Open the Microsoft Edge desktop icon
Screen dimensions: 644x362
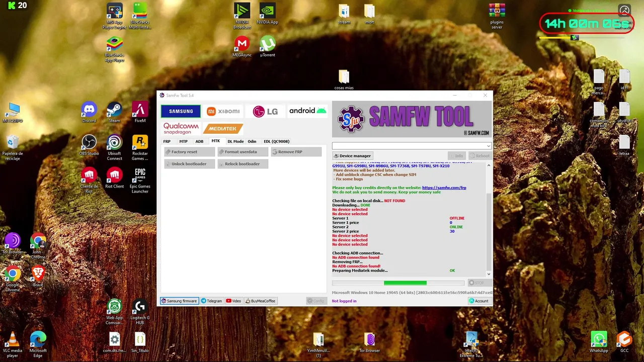tap(38, 344)
